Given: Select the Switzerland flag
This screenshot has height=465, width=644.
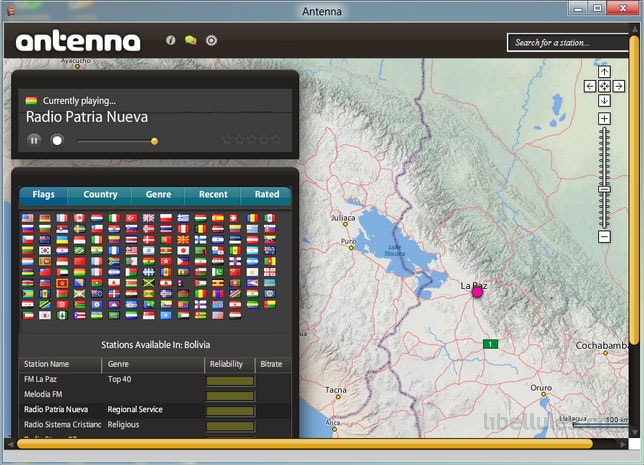Looking at the screenshot, I should tap(234, 218).
